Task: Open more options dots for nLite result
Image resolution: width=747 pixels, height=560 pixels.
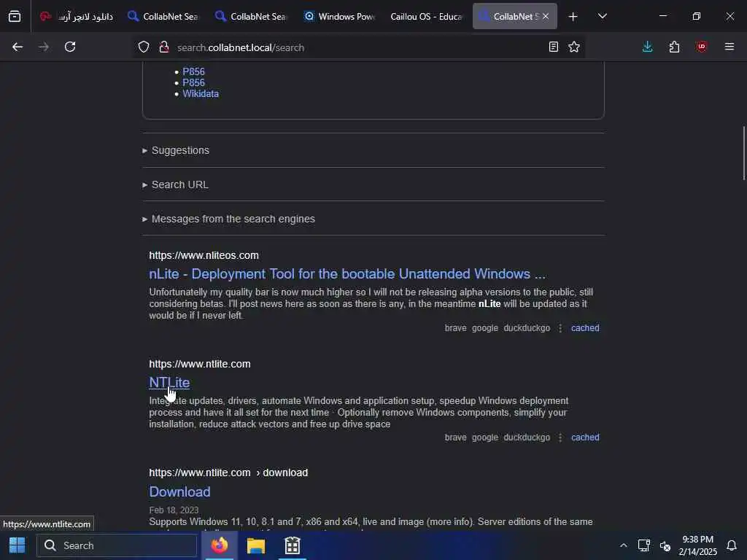Action: tap(560, 328)
